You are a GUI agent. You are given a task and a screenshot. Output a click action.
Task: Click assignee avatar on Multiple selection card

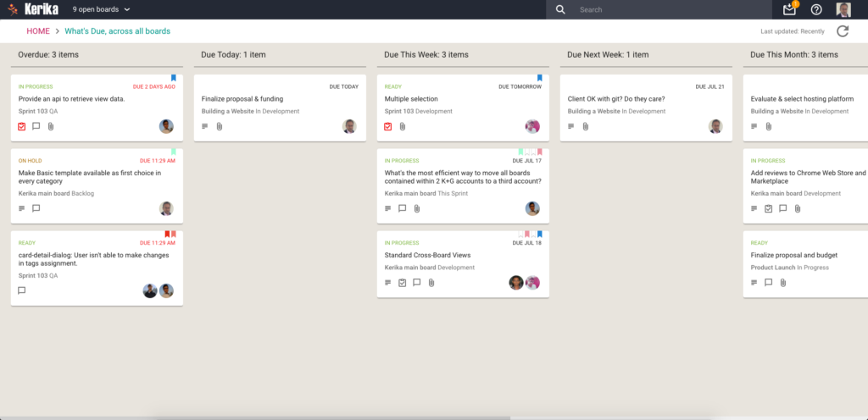532,126
